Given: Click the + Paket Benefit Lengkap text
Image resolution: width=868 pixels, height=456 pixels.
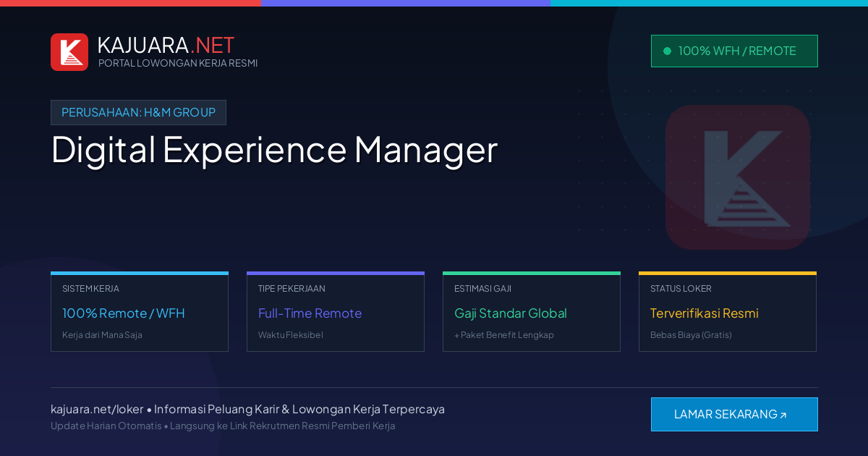Looking at the screenshot, I should point(504,335).
